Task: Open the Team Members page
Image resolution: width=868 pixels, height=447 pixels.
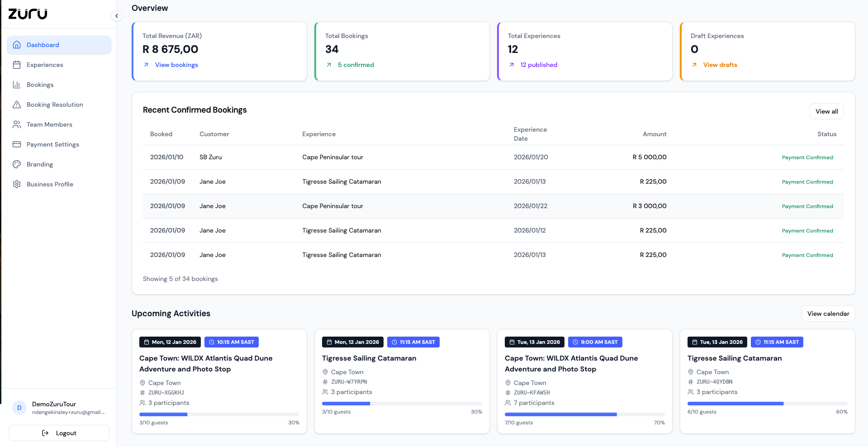Action: tap(49, 124)
